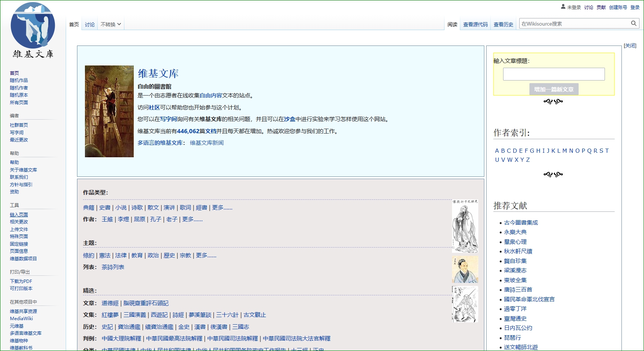Open 最近更改 in the sidebar

click(x=19, y=140)
